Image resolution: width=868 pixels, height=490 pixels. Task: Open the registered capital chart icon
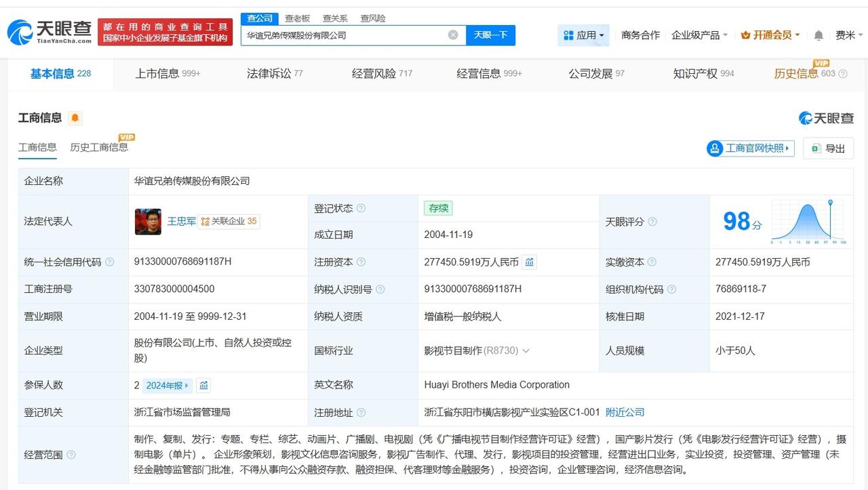530,262
